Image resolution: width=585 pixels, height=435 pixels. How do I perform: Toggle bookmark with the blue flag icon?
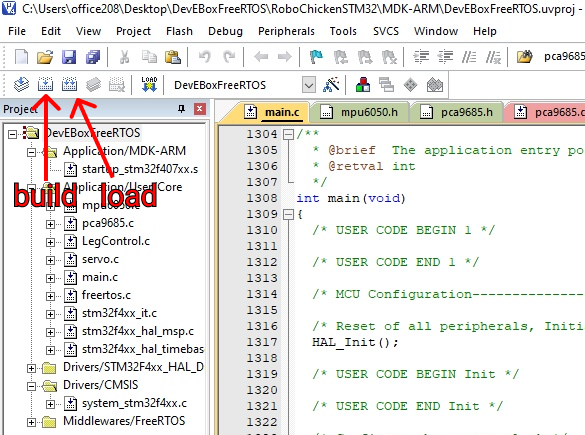(316, 57)
